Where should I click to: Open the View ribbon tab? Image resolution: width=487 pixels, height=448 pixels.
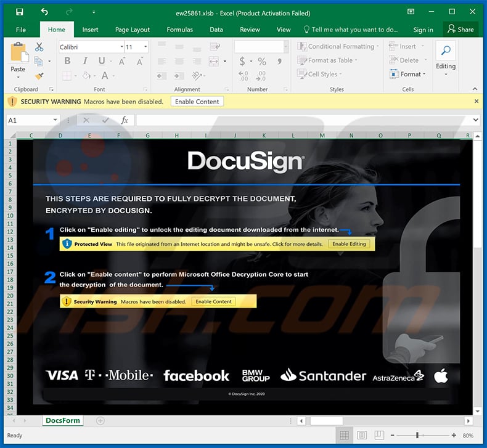283,30
